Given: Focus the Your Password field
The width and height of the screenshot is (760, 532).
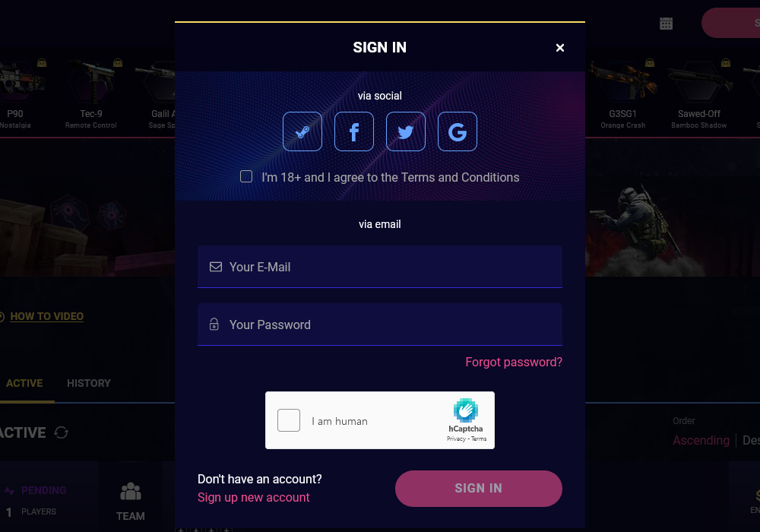Looking at the screenshot, I should point(380,325).
